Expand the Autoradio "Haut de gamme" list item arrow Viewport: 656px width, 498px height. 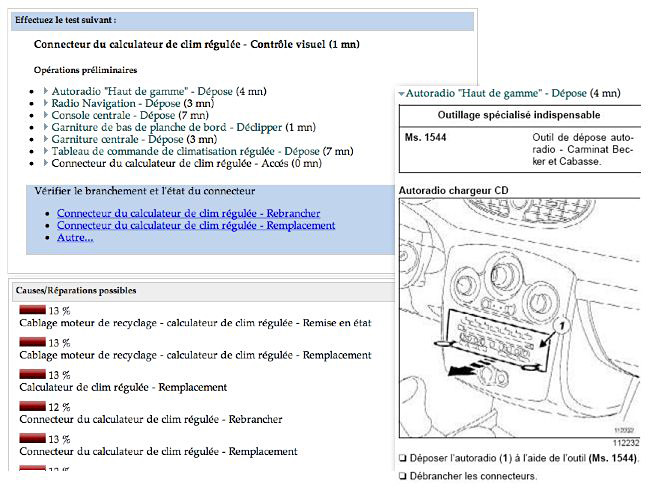click(x=46, y=91)
